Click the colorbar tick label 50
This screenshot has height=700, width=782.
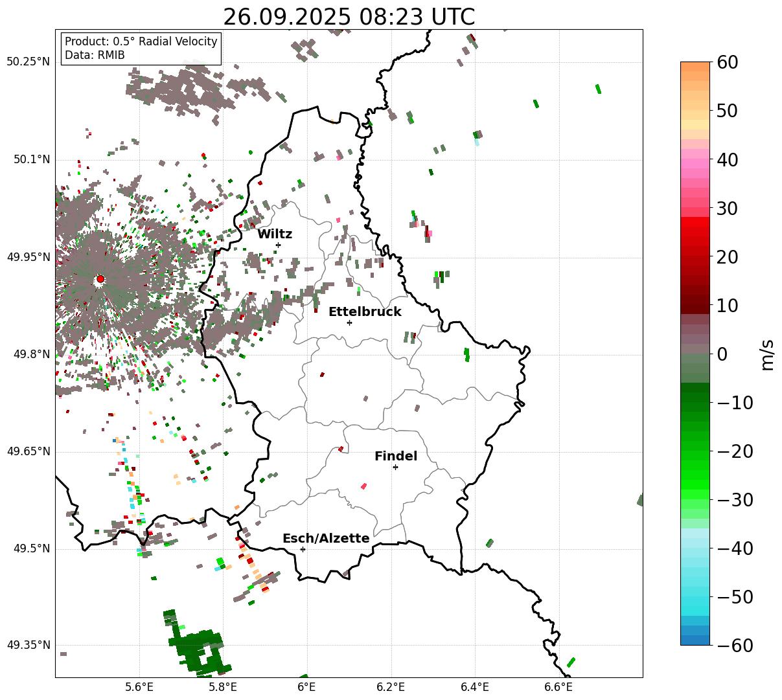pos(726,111)
